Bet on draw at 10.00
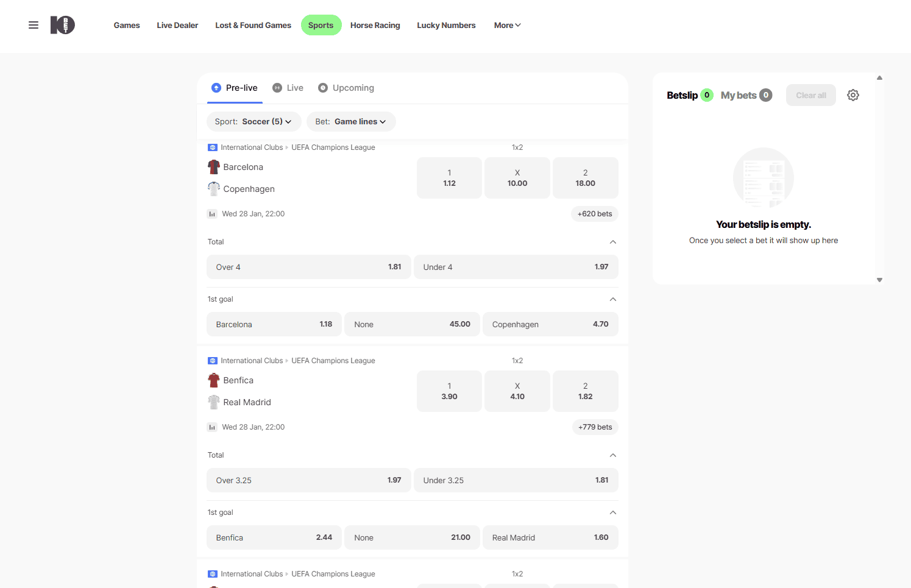 [x=517, y=178]
